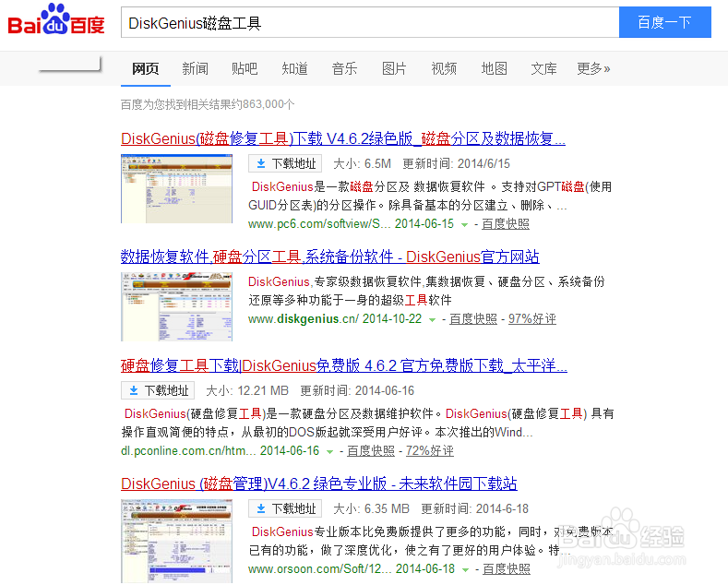Open DiskGenius官方网站 result title

329,257
